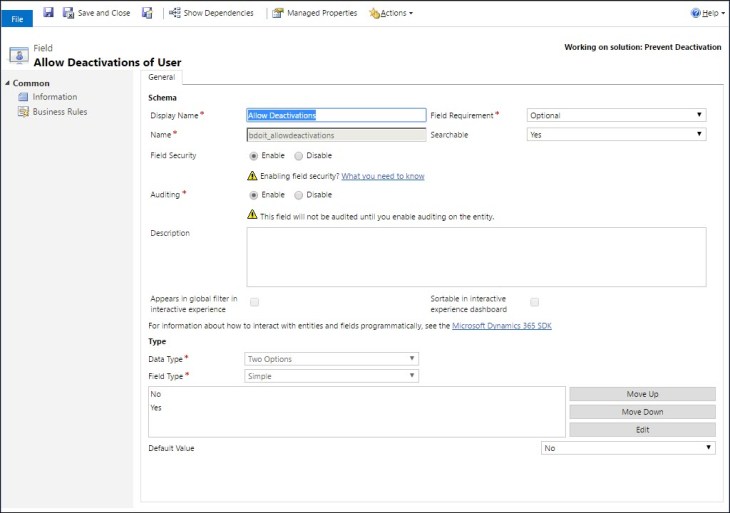This screenshot has height=513, width=730.
Task: Click into the Description text area
Action: 476,257
